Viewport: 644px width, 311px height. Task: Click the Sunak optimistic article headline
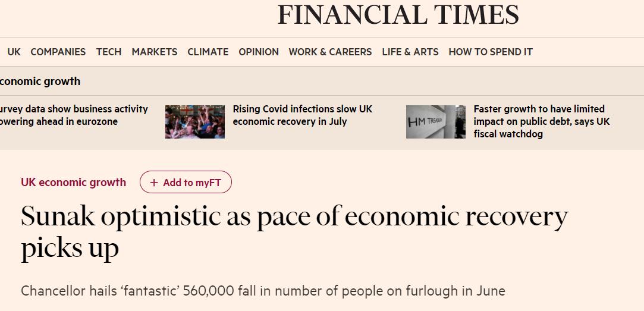tap(294, 232)
